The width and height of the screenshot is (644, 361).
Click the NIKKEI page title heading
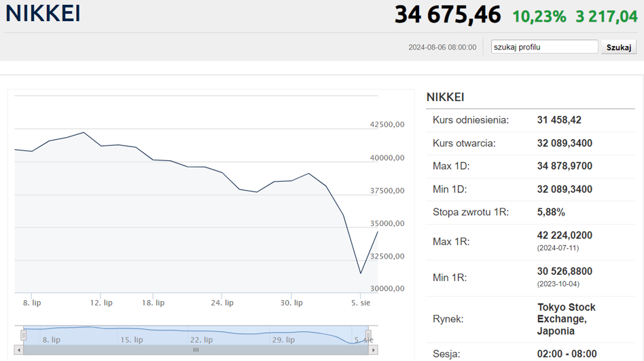(x=43, y=14)
